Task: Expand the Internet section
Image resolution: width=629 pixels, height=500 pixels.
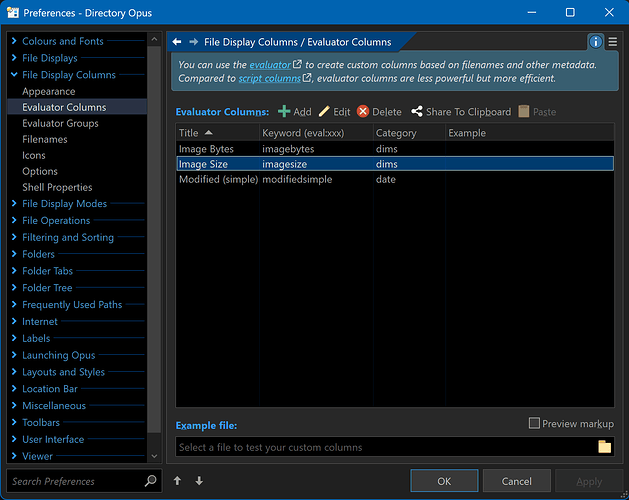Action: click(x=14, y=321)
